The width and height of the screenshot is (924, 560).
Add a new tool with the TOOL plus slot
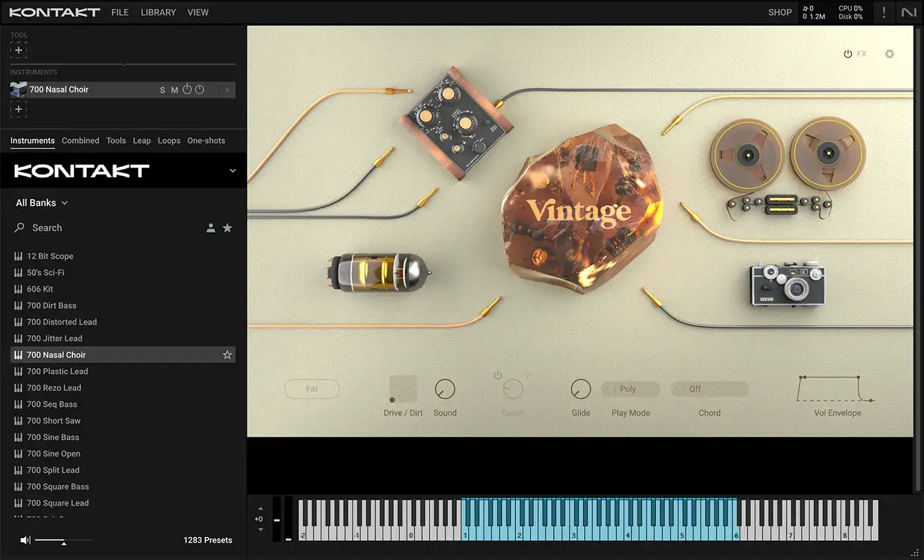tap(18, 50)
